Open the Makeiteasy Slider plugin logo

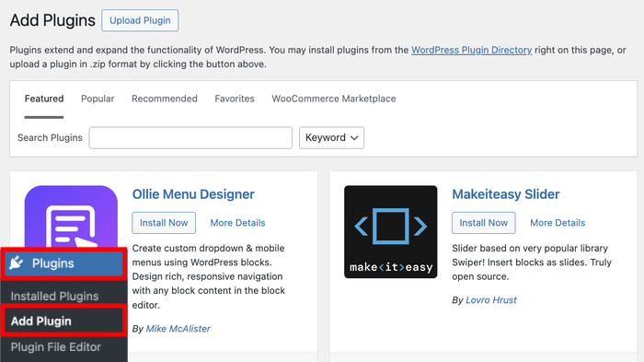[391, 231]
